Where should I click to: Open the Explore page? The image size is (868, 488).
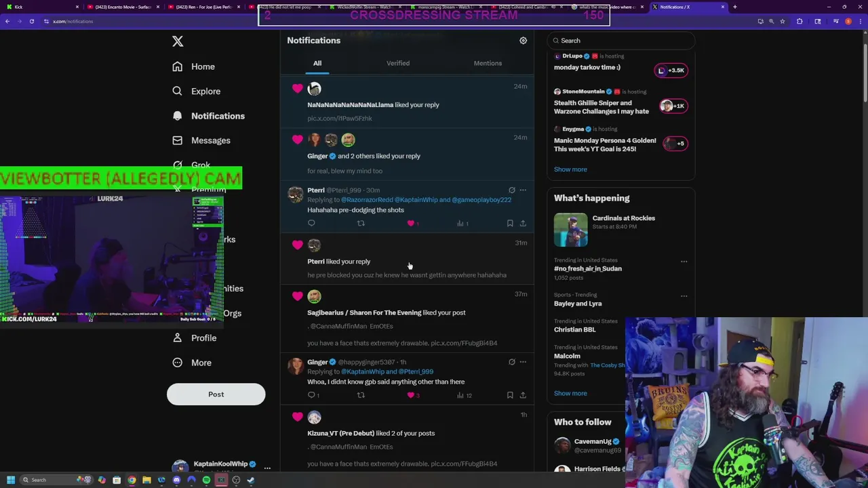(197, 91)
